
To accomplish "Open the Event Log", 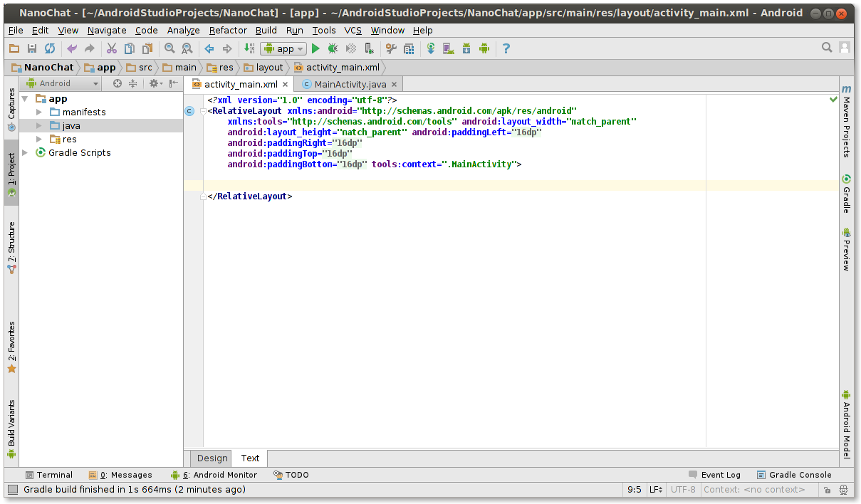I will [x=714, y=475].
